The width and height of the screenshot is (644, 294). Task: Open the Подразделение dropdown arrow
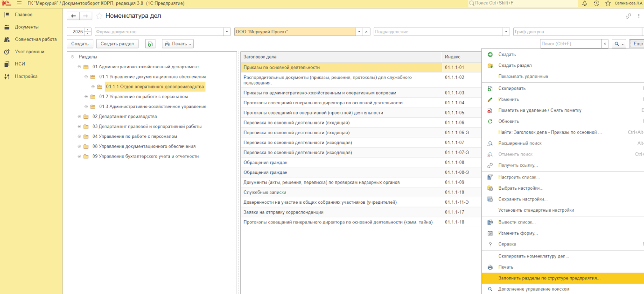(x=506, y=32)
